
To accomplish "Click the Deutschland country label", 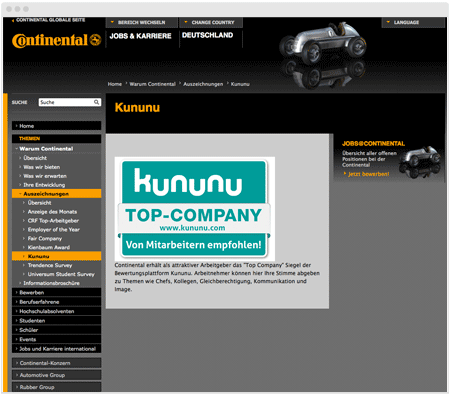I will click(x=207, y=35).
